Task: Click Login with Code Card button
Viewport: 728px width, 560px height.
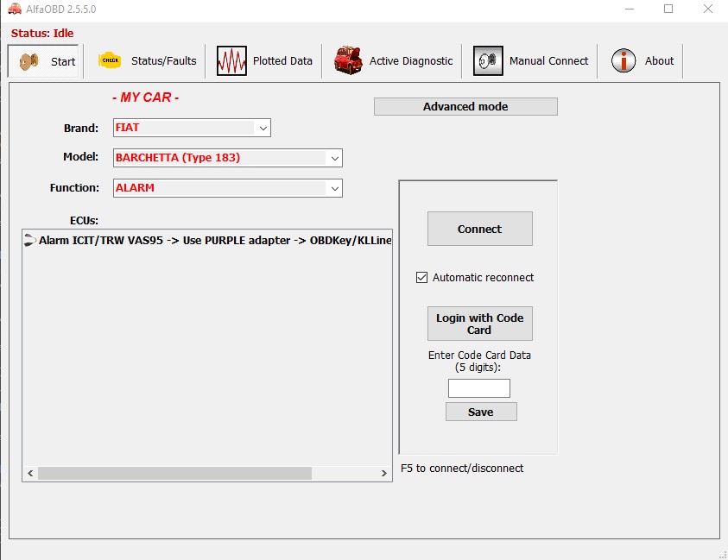Action: pyautogui.click(x=479, y=324)
